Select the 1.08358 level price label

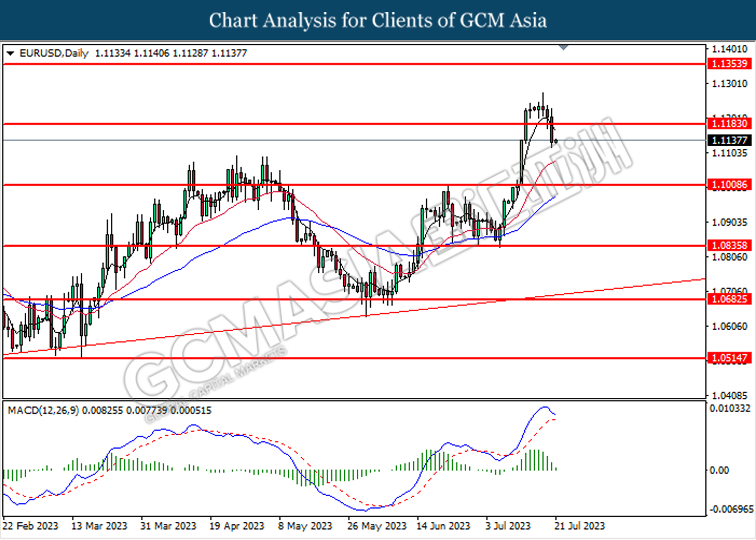(729, 246)
